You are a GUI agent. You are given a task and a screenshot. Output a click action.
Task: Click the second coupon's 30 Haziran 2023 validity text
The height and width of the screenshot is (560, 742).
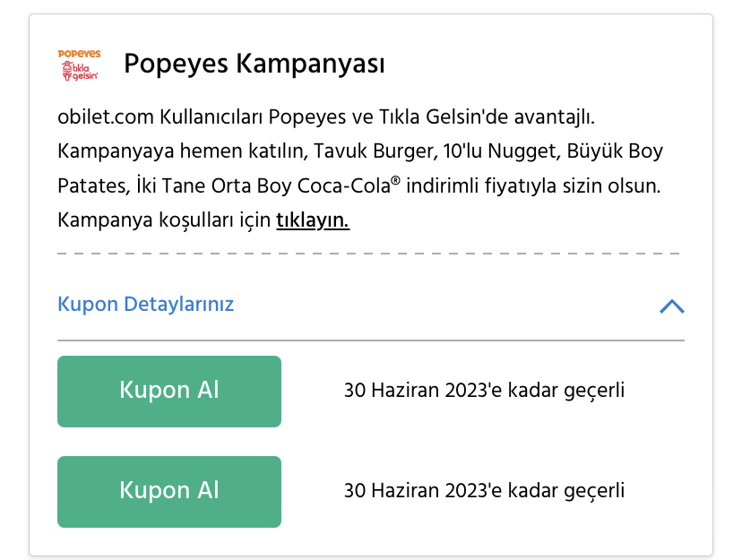coord(484,491)
